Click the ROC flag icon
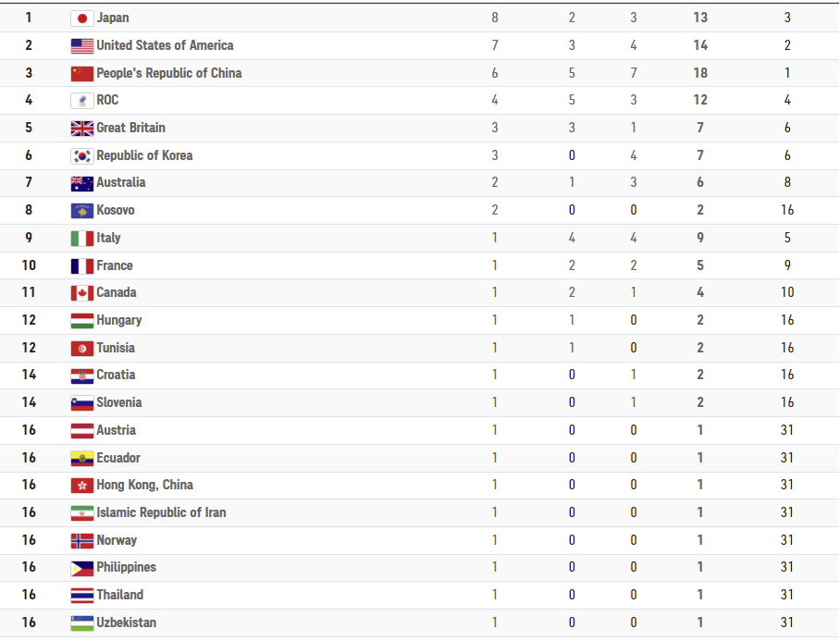Viewport: 840px width, 641px height. pyautogui.click(x=82, y=101)
